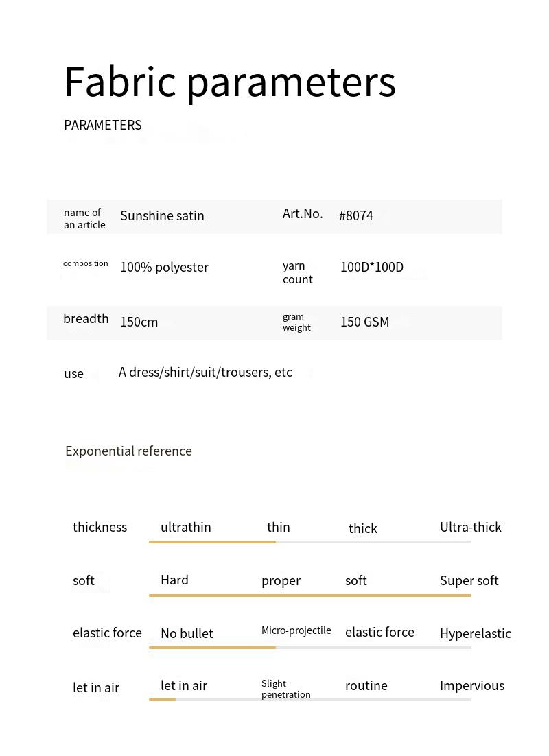Click the bar beneath Slight penetration
Viewport: 549px width, 756px height.
(309, 700)
